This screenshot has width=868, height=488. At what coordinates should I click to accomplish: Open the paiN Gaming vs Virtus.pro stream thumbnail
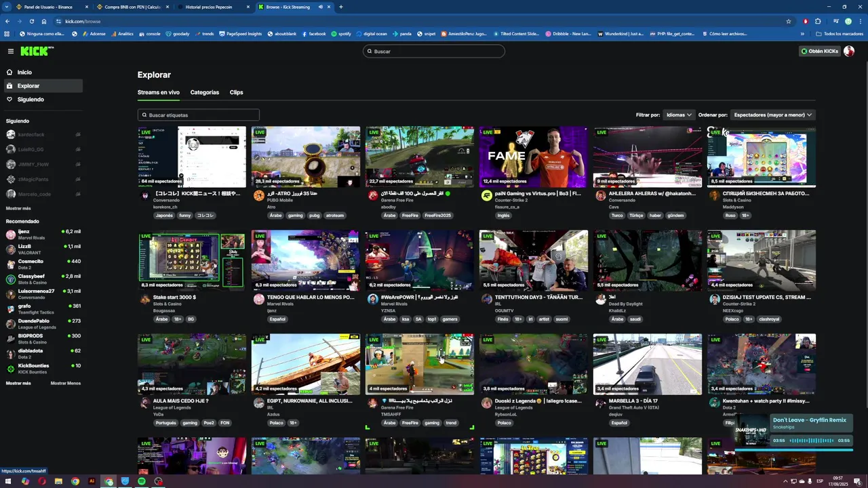(534, 157)
